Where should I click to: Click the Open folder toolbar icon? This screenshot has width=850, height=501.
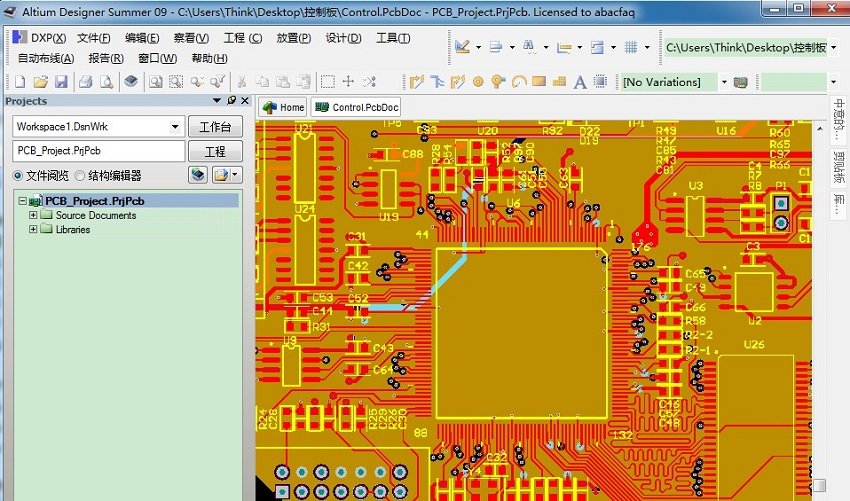tap(41, 82)
